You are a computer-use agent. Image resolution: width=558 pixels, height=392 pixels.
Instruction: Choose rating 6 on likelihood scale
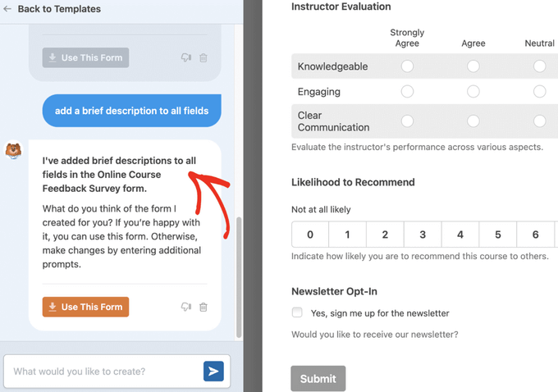point(535,235)
